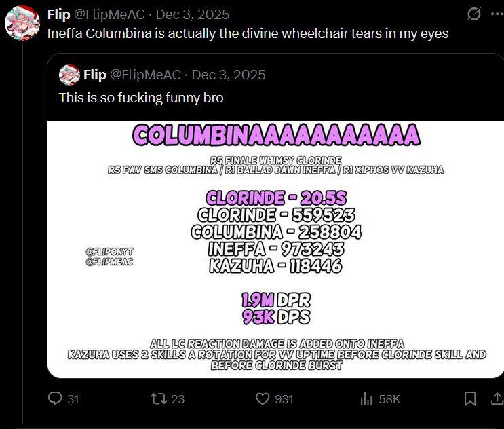
Task: Open quoted tweet's small Flip avatar
Action: pos(69,75)
